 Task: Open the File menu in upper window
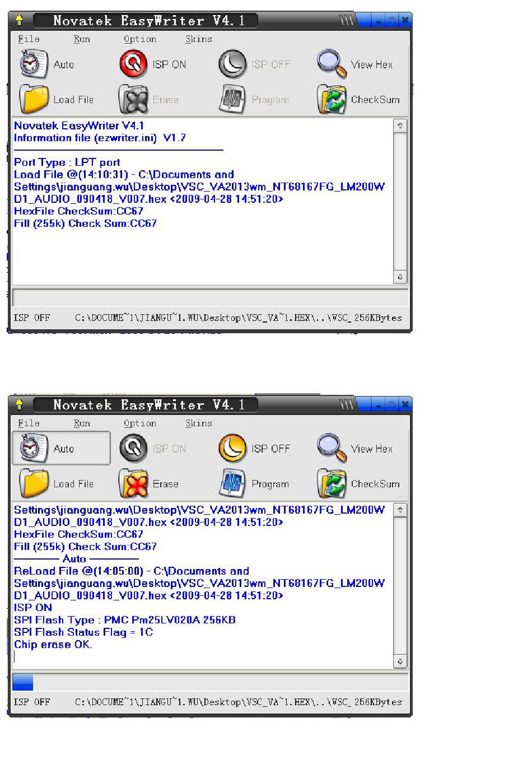pos(29,39)
